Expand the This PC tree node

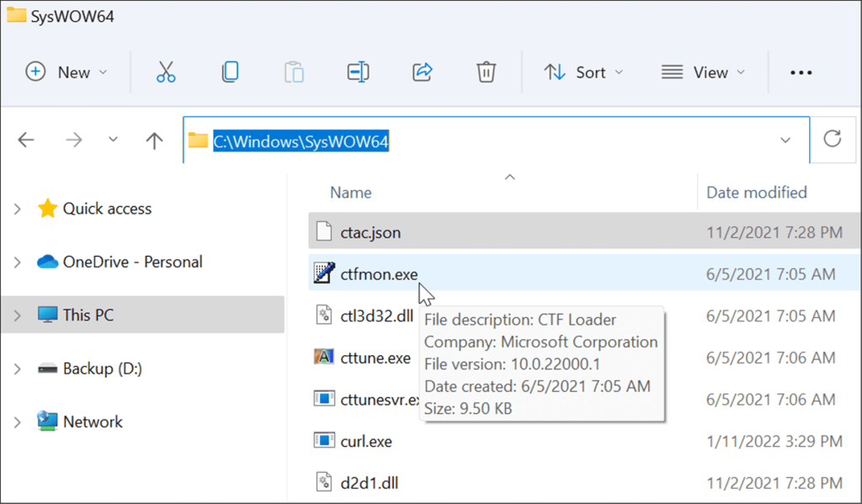pyautogui.click(x=18, y=316)
